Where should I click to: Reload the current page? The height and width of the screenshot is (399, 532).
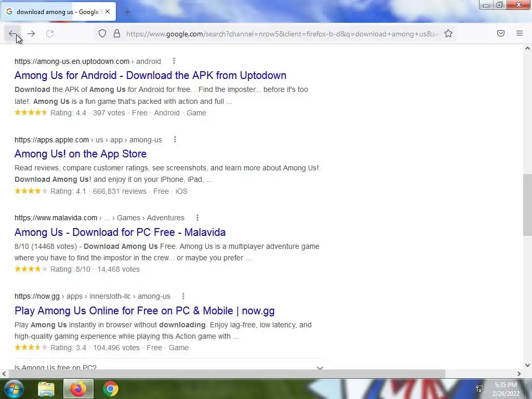(x=50, y=34)
